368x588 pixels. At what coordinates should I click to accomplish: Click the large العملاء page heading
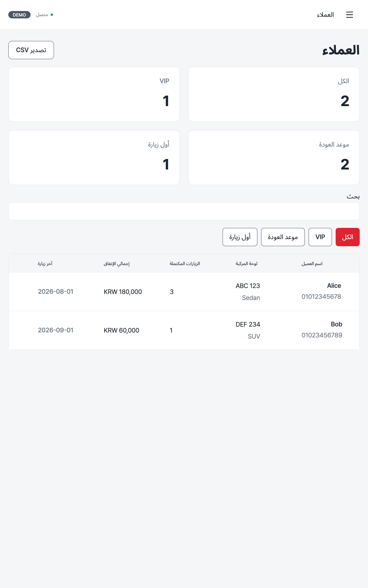point(341,50)
